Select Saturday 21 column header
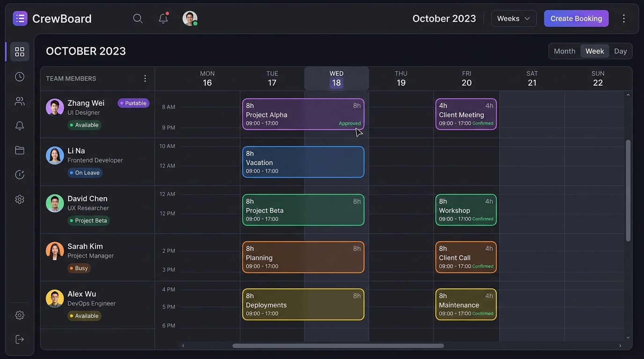The width and height of the screenshot is (644, 359). [532, 79]
